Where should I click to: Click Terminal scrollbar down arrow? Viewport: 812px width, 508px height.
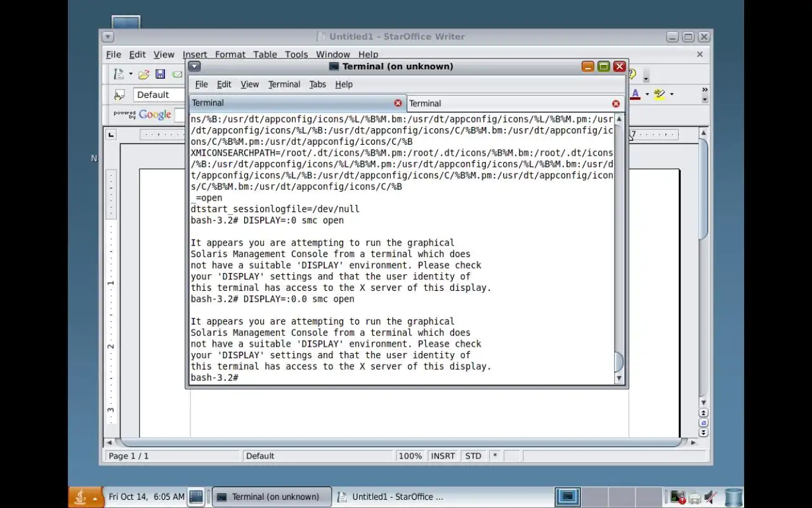619,378
